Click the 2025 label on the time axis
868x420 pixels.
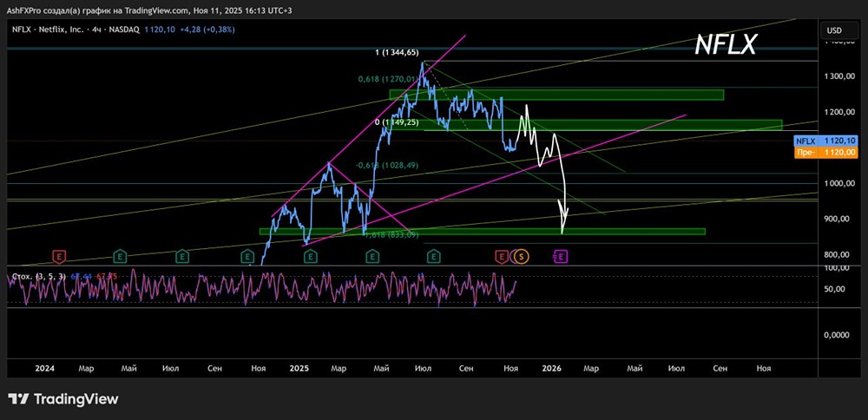click(x=299, y=368)
